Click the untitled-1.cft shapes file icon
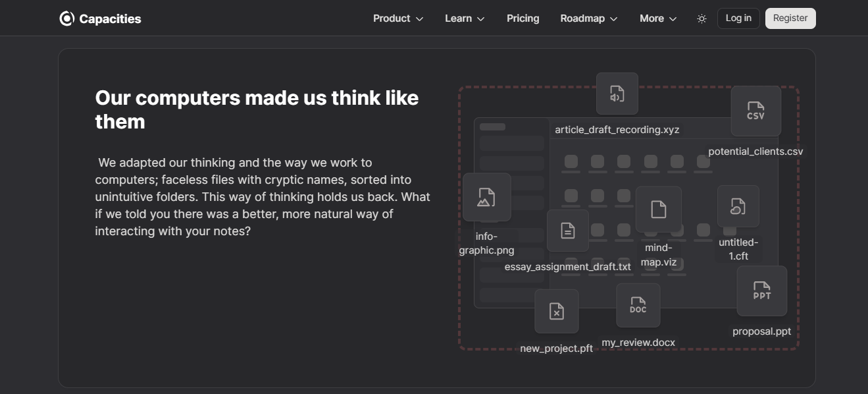Viewport: 868px width, 394px height. click(x=738, y=206)
